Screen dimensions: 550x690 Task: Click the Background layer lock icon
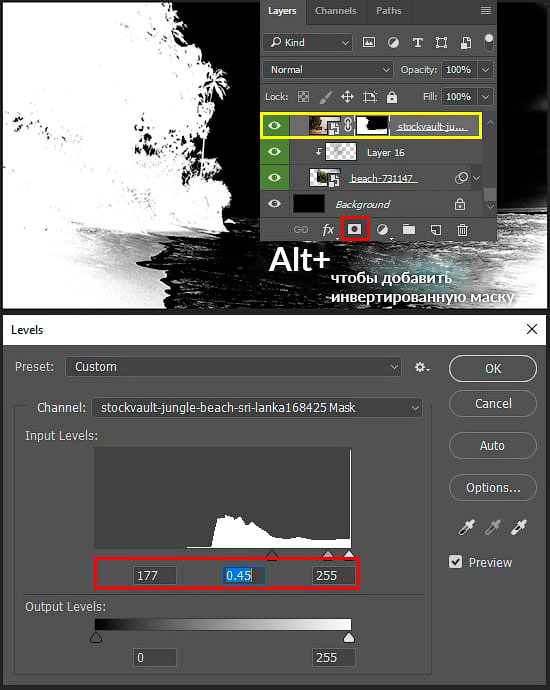click(x=460, y=204)
